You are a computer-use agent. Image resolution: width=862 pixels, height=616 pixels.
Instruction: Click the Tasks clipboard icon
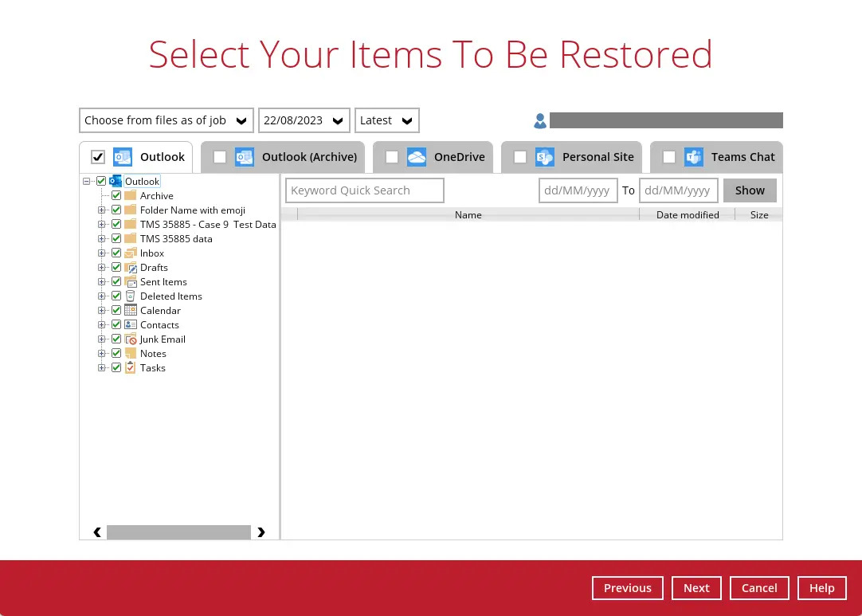(131, 368)
